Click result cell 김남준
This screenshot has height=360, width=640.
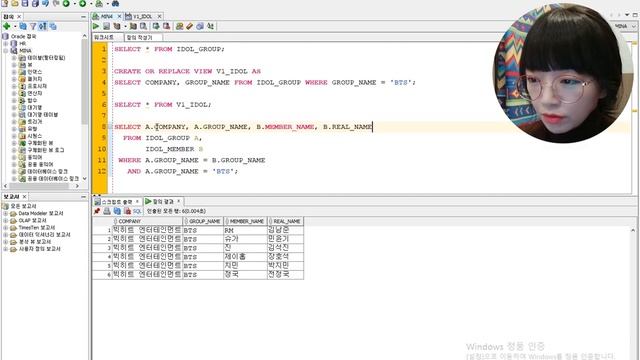(285, 230)
